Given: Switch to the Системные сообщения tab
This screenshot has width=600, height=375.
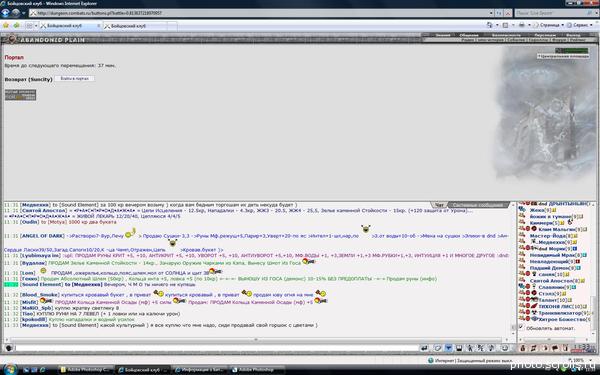Looking at the screenshot, I should 479,205.
